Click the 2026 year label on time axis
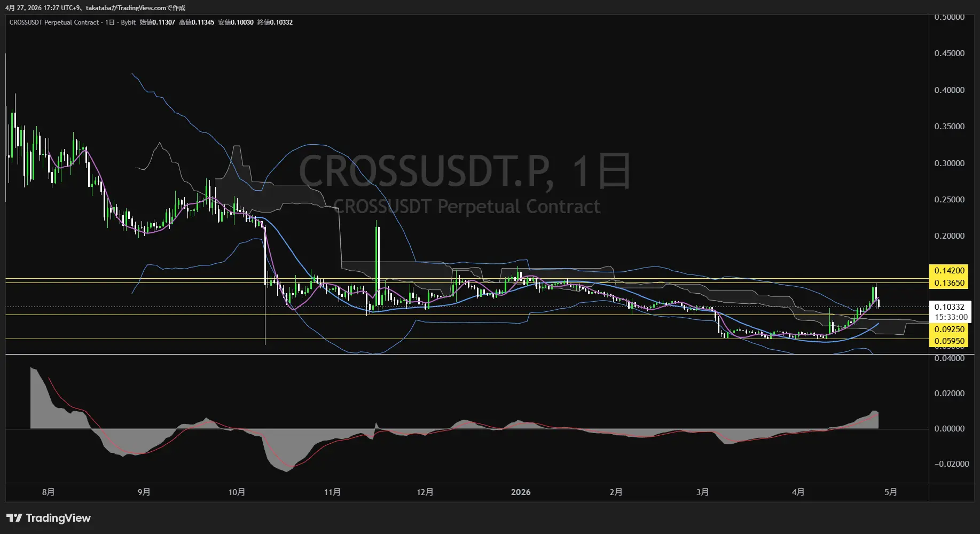The width and height of the screenshot is (980, 534). point(520,492)
